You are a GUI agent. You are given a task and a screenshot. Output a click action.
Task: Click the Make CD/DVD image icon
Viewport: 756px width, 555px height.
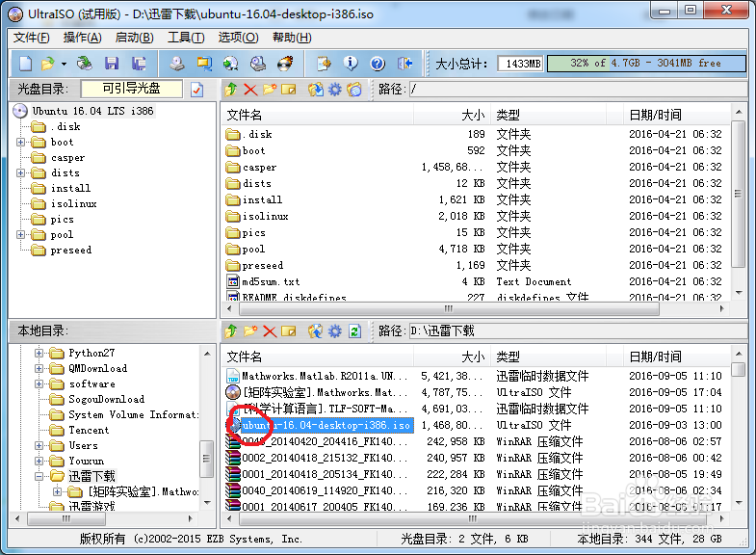(x=176, y=64)
